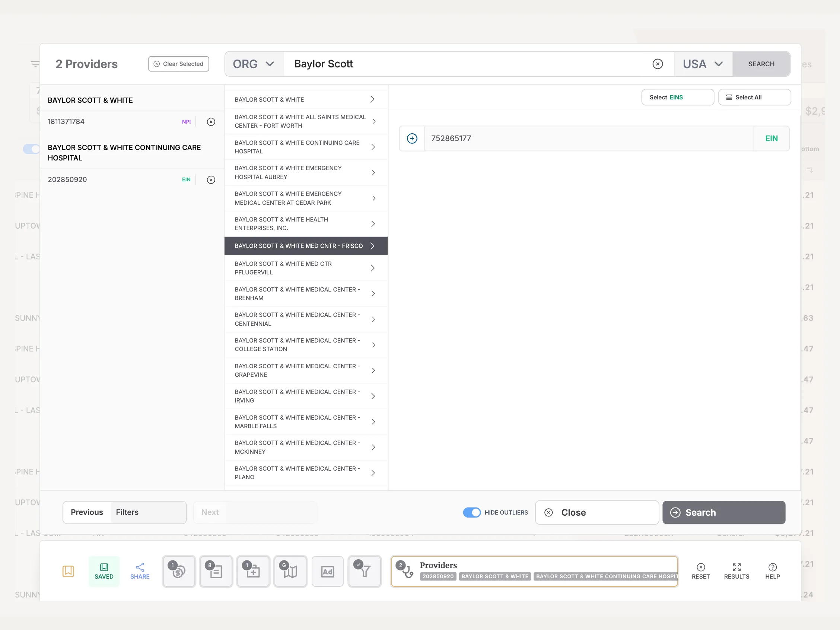840x630 pixels.
Task: Click the coin/dollar icon in bottom toolbar
Action: (178, 570)
